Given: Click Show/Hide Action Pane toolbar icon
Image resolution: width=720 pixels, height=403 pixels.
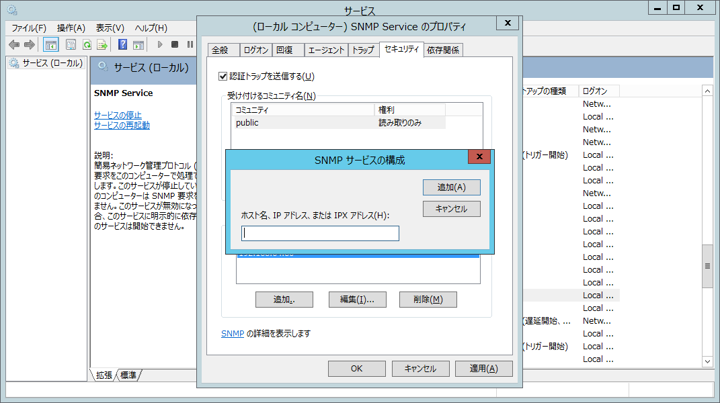Looking at the screenshot, I should click(x=138, y=45).
